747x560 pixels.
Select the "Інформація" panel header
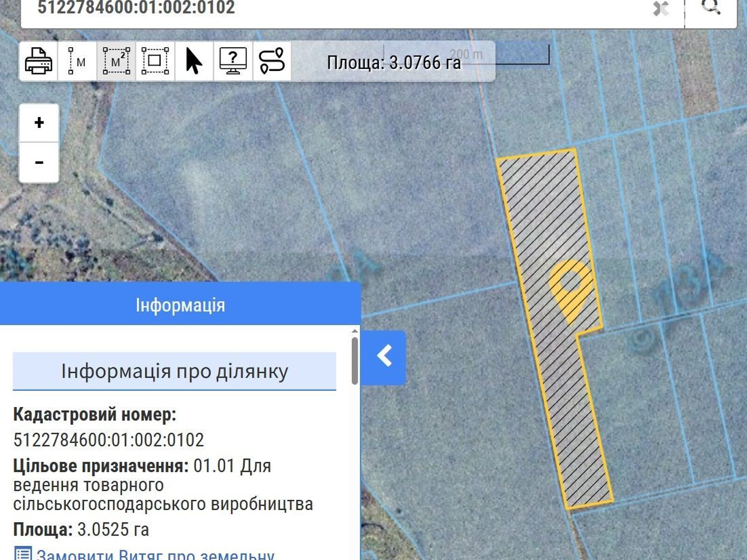pyautogui.click(x=181, y=306)
